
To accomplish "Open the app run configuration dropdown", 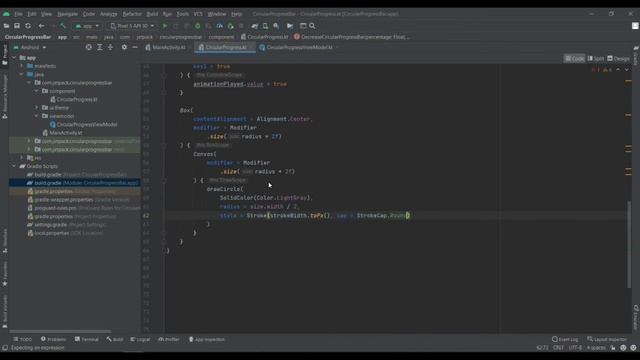I will point(87,26).
